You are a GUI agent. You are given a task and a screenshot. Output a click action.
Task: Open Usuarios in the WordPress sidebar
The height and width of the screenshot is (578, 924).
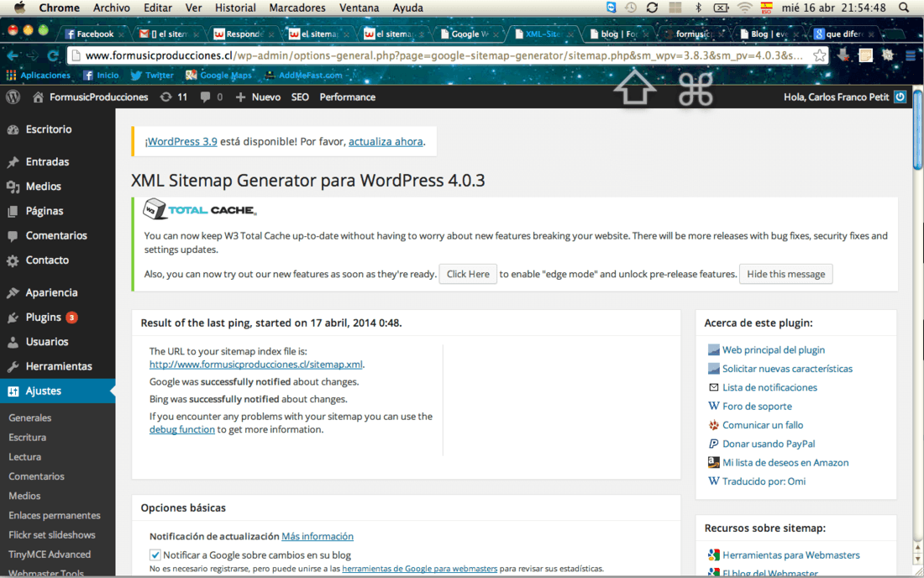(x=46, y=342)
